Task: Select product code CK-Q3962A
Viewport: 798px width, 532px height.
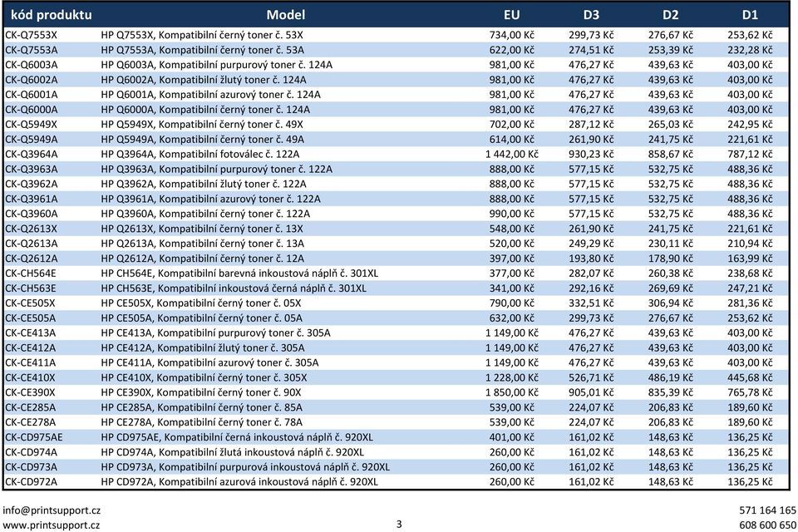Action: (31, 184)
